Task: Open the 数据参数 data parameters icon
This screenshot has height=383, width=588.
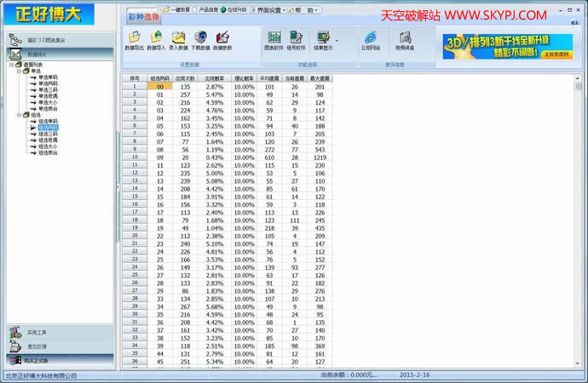Action: (223, 39)
